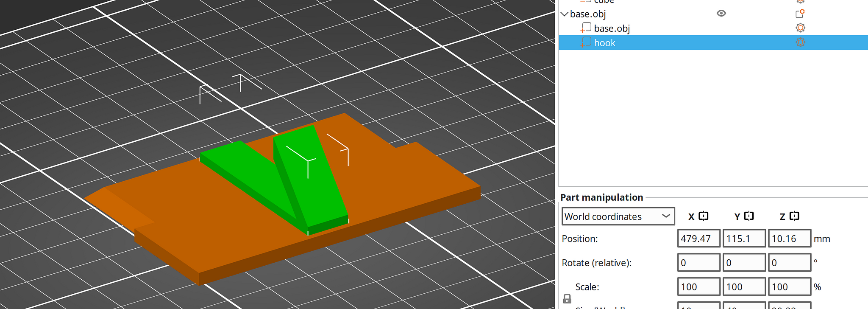
Task: Mirror part along Z axis icon
Action: click(x=795, y=216)
